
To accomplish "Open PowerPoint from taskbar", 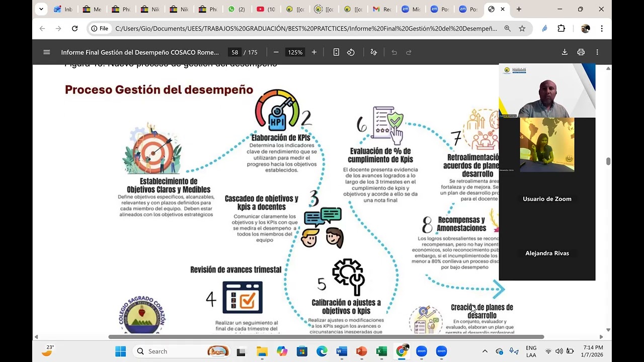I will coord(362,351).
